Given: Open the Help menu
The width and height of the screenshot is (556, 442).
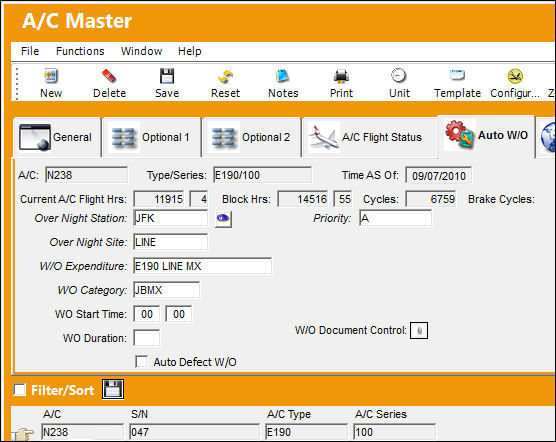Looking at the screenshot, I should [x=190, y=51].
